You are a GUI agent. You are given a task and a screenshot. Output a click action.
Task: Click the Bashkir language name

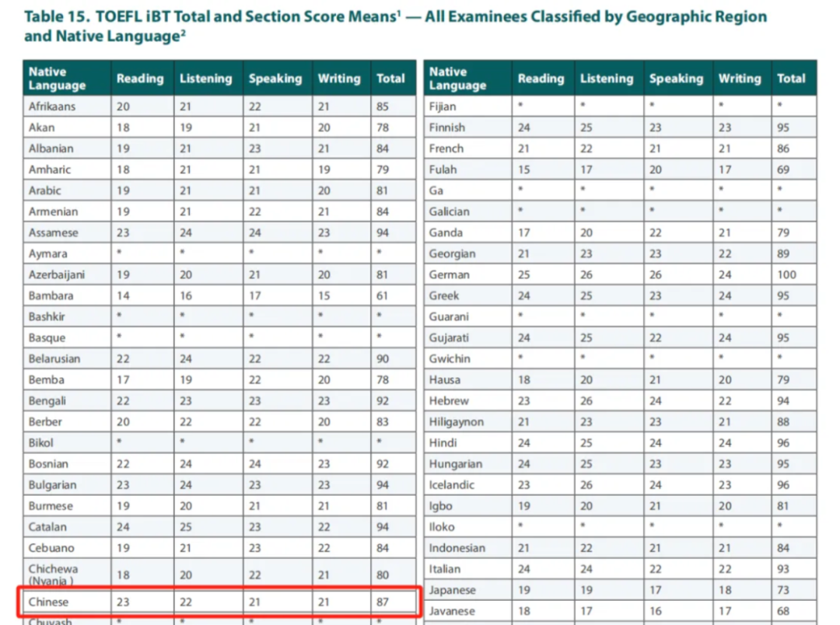[47, 316]
